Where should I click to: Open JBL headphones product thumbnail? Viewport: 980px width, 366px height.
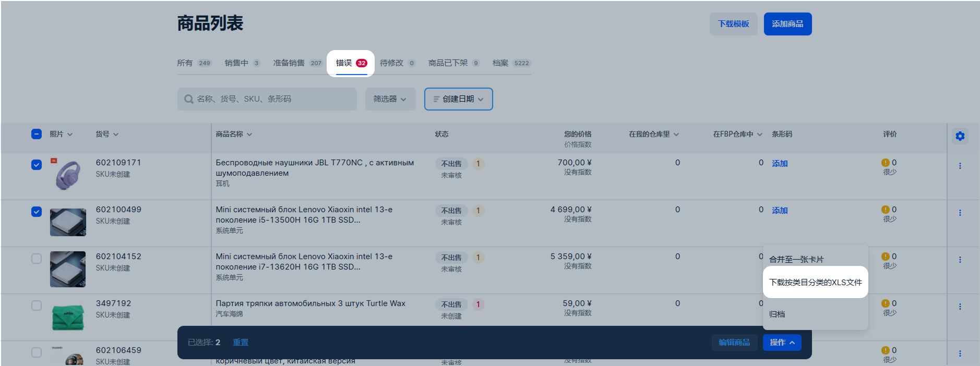(x=68, y=175)
